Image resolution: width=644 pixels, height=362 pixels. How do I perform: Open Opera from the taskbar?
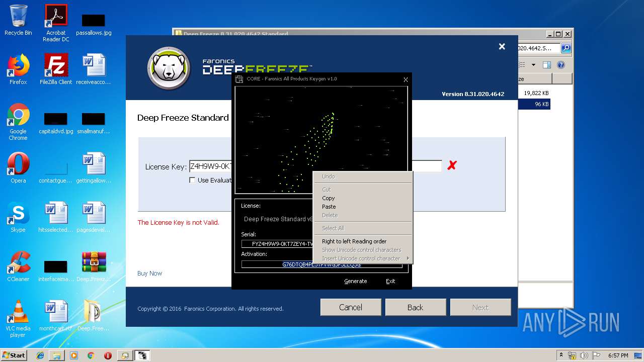click(108, 355)
